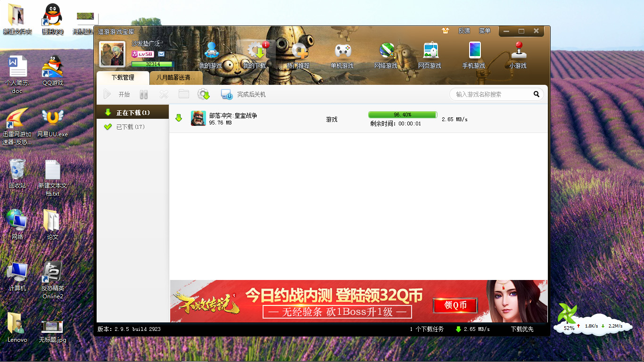Image resolution: width=644 pixels, height=362 pixels.
Task: Select 网易UU.exe desktop icon
Action: pos(52,123)
